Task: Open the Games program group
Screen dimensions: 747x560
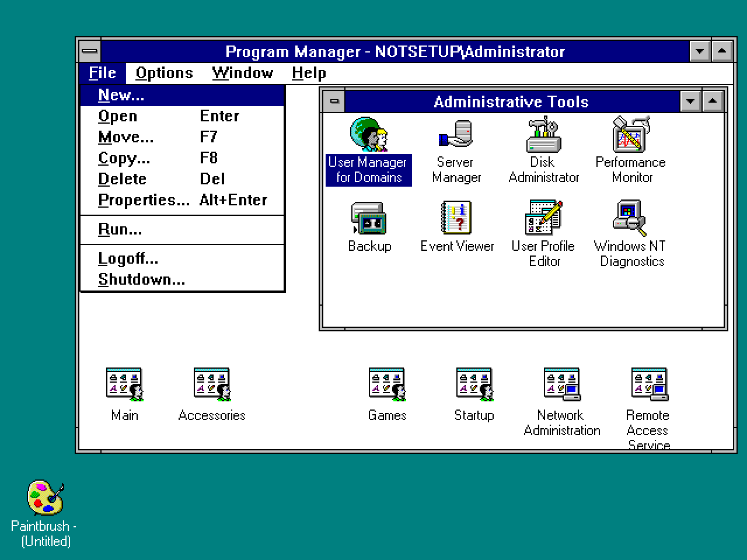Action: click(387, 384)
